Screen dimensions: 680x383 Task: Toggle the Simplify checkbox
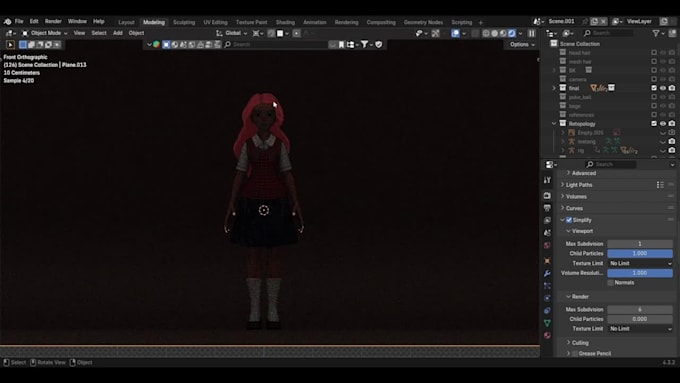[569, 220]
